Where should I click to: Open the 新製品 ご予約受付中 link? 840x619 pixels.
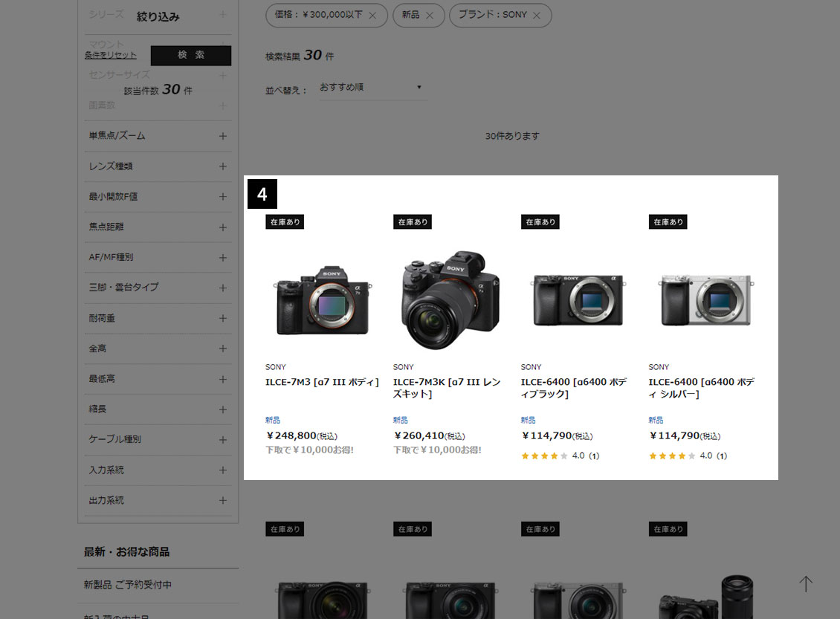tap(128, 585)
